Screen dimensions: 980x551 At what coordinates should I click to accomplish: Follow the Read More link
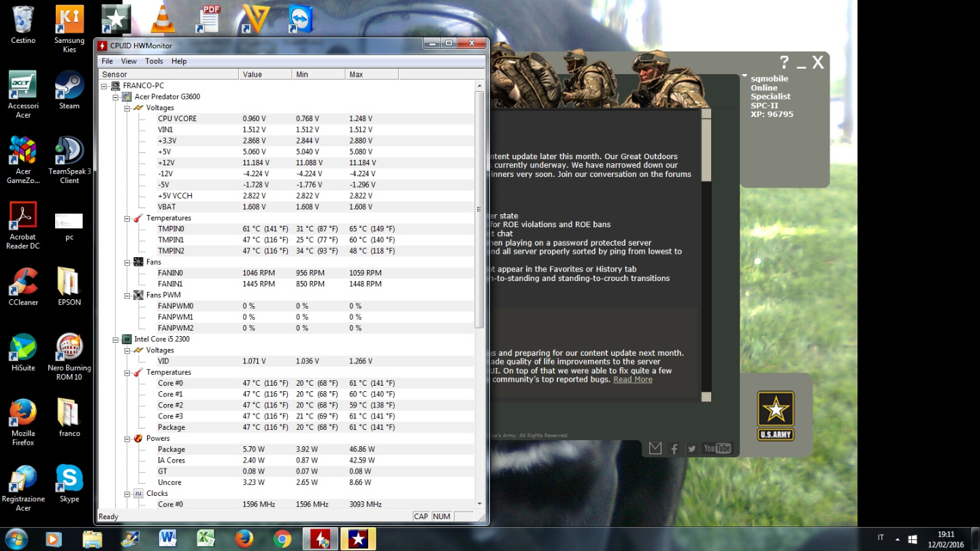[x=632, y=380]
